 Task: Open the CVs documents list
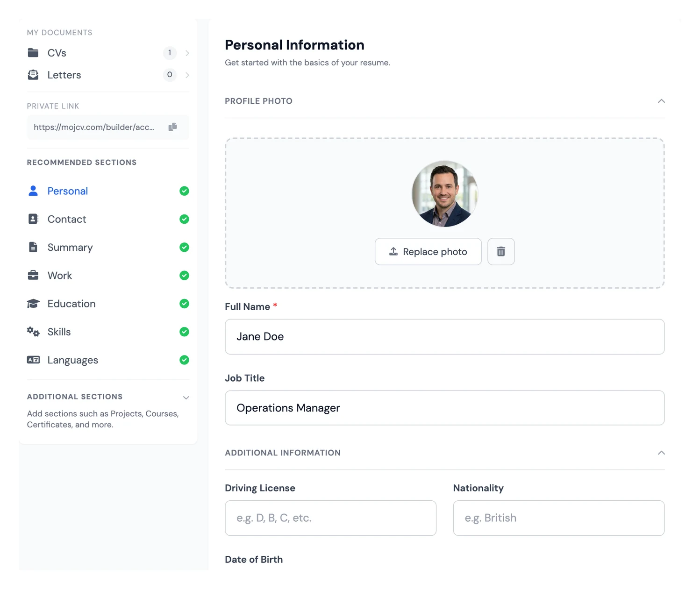(x=108, y=53)
